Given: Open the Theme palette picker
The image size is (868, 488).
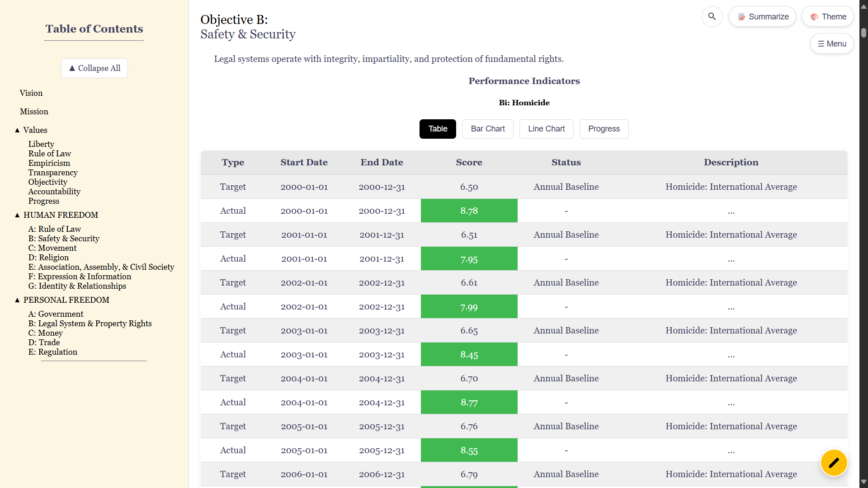Looking at the screenshot, I should pos(827,17).
